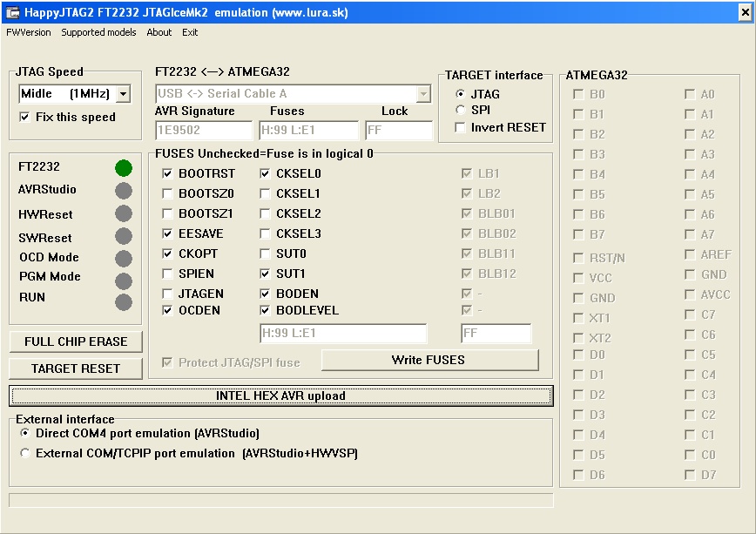Click the OCD Mode status indicator

coord(124,259)
